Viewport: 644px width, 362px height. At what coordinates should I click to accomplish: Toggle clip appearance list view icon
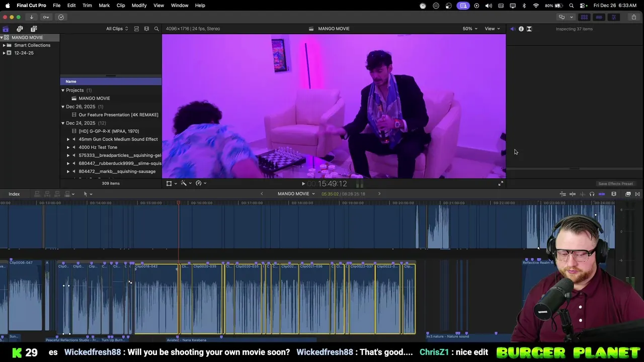pyautogui.click(x=136, y=29)
